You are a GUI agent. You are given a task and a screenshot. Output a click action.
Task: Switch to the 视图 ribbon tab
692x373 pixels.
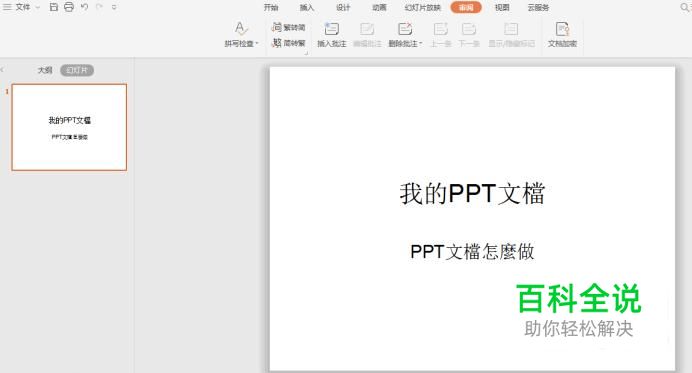(502, 8)
